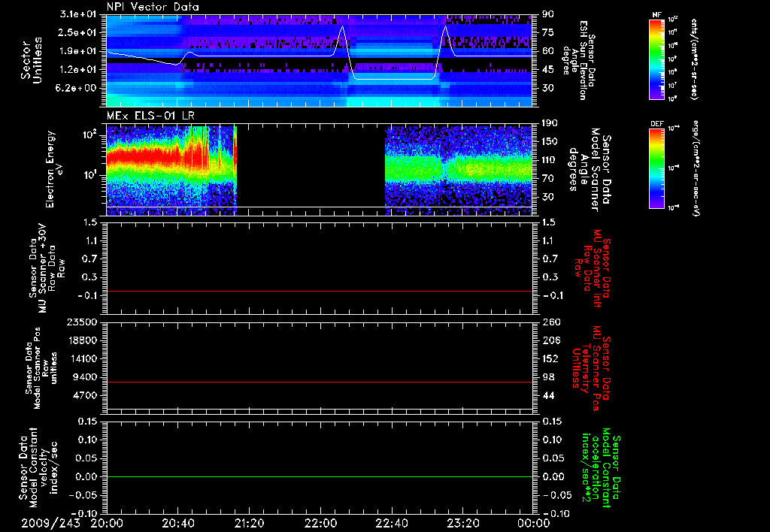The image size is (770, 532).
Task: Click the '2009/243' date label
Action: click(x=50, y=523)
